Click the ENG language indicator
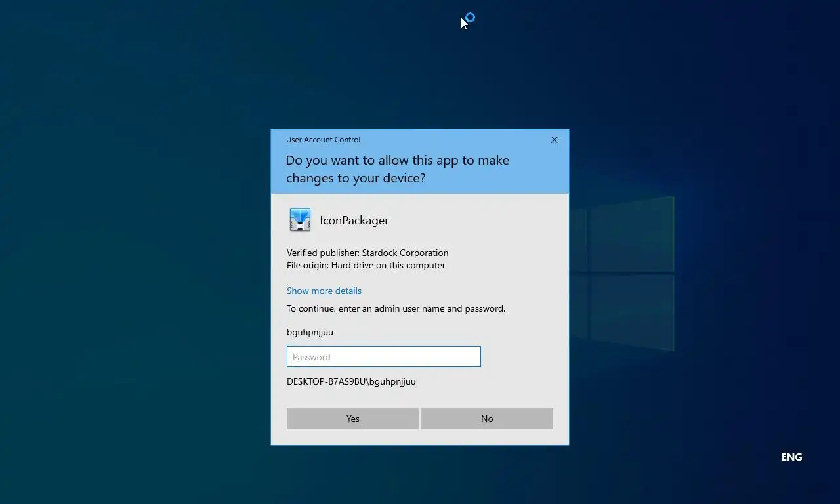The image size is (840, 504). click(x=791, y=457)
